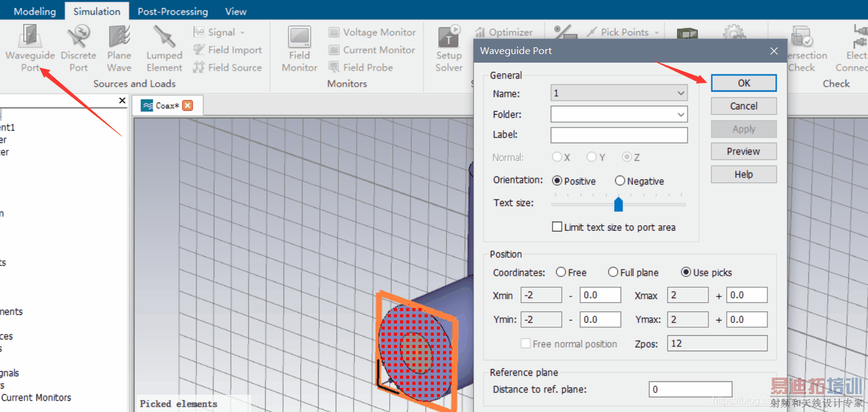This screenshot has height=412, width=868.
Task: Enable Limit text size to port area
Action: tap(557, 227)
